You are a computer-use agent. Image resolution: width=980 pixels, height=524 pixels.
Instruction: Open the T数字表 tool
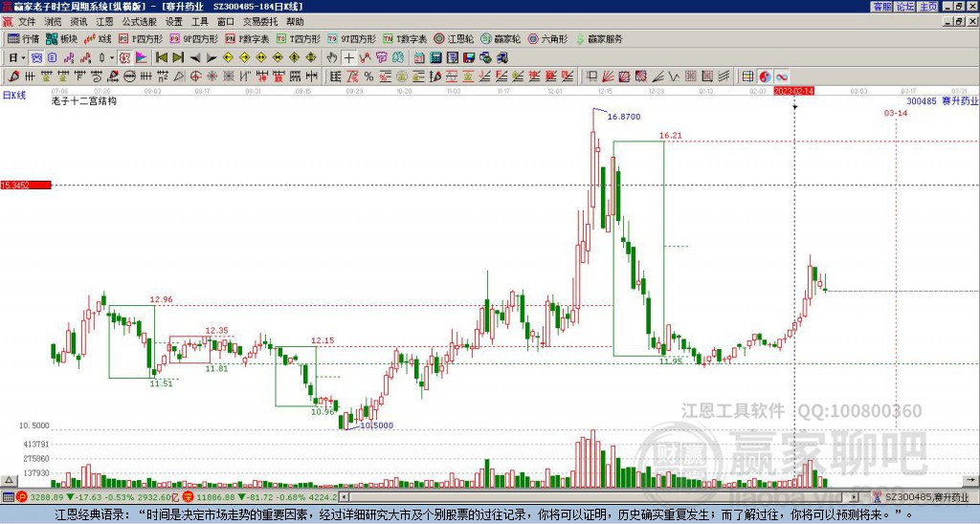[405, 38]
